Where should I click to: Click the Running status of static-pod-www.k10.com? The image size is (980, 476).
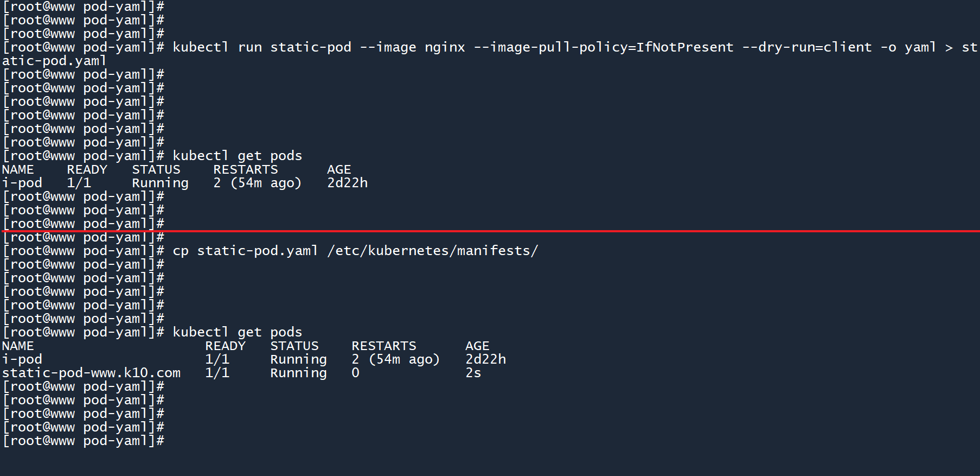click(x=298, y=373)
